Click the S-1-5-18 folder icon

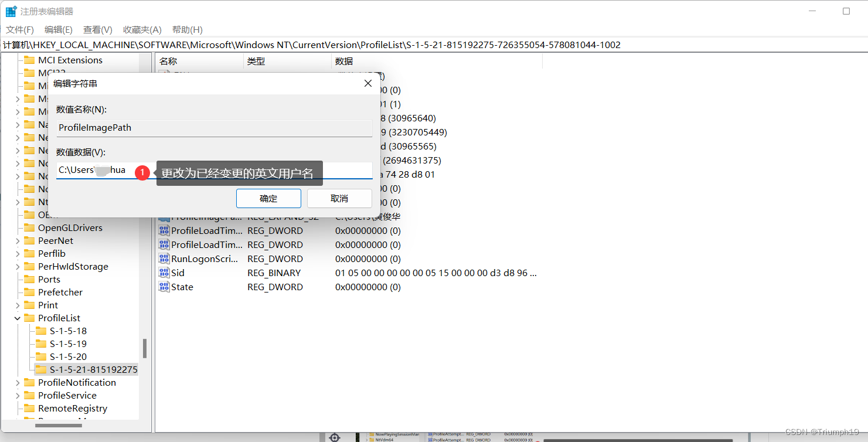pyautogui.click(x=41, y=331)
